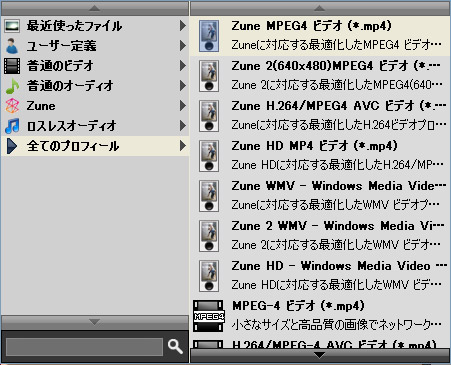Click the Zune MPEG4 ビデオ device icon
The width and height of the screenshot is (451, 365).
pyautogui.click(x=209, y=36)
